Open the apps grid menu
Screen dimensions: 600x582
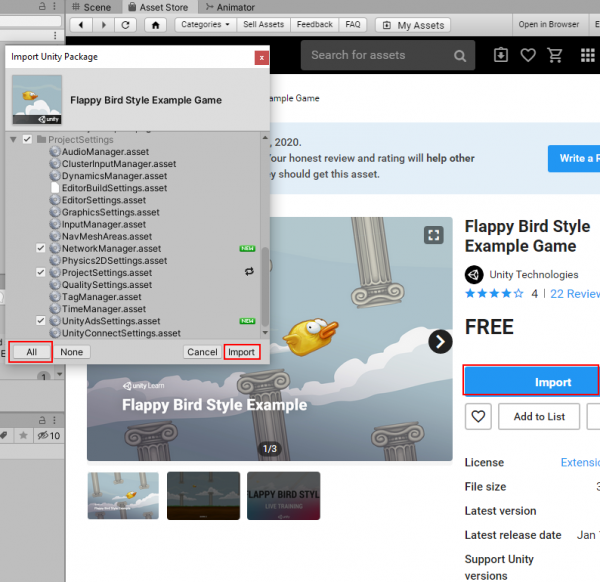click(587, 55)
